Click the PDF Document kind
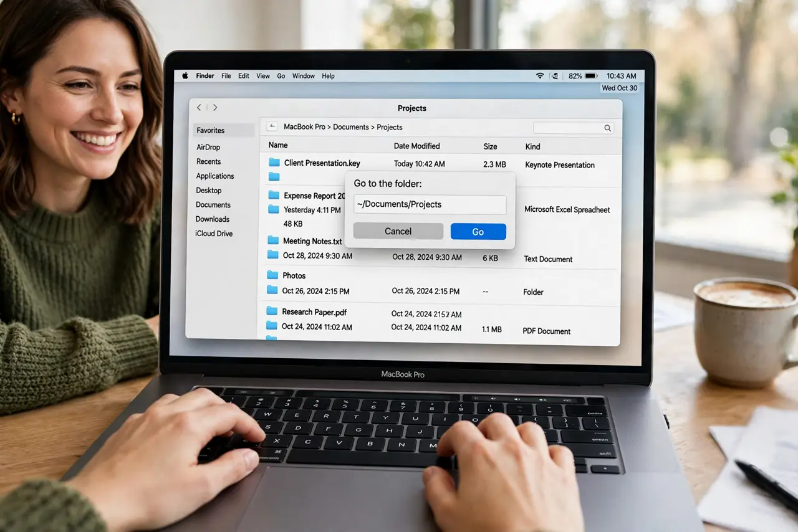 tap(547, 331)
